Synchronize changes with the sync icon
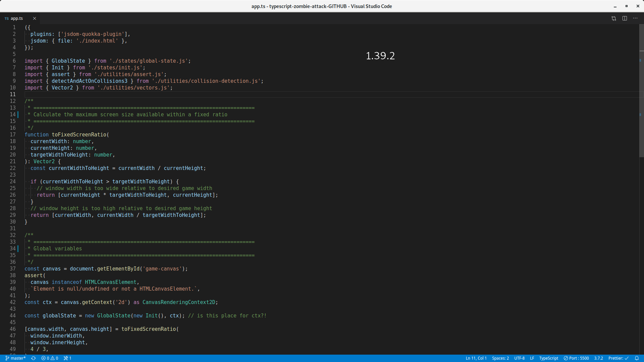 (x=34, y=358)
